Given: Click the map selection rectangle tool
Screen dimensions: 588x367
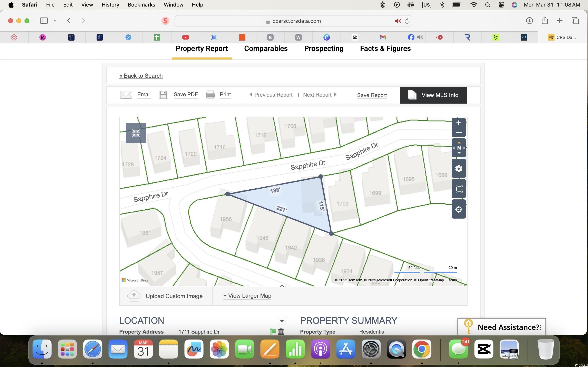Looking at the screenshot, I should 459,189.
